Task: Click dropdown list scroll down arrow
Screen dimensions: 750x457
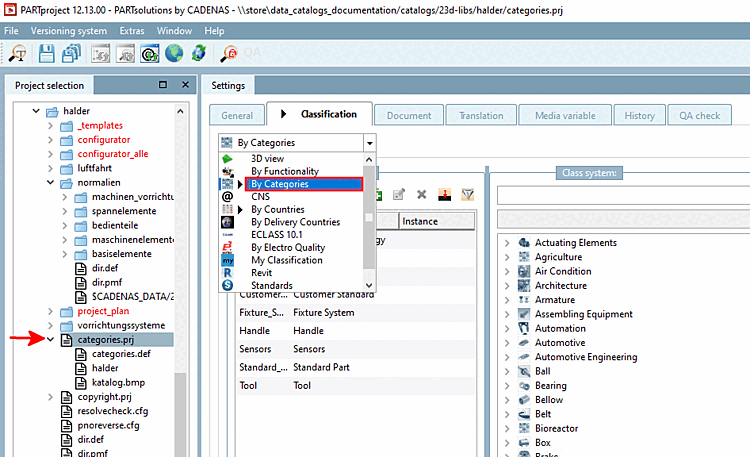Action: coord(369,285)
